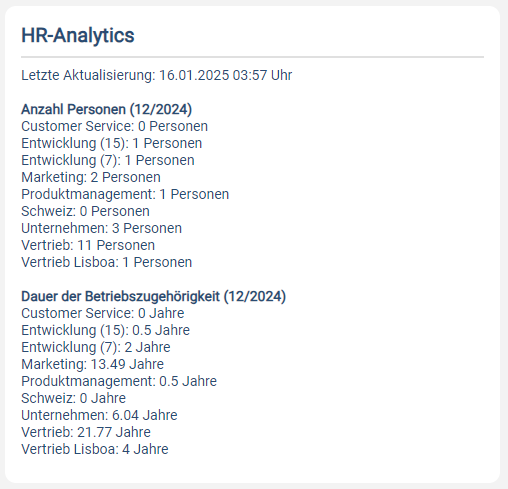Click Produktmanagement: 0.5 Jahre entry
This screenshot has width=508, height=489.
pyautogui.click(x=119, y=381)
